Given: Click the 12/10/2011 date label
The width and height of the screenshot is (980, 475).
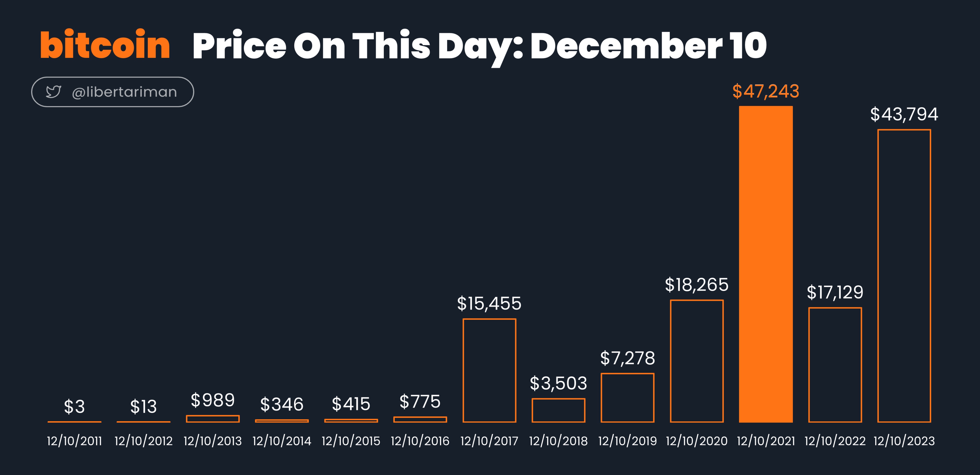Looking at the screenshot, I should pyautogui.click(x=74, y=441).
